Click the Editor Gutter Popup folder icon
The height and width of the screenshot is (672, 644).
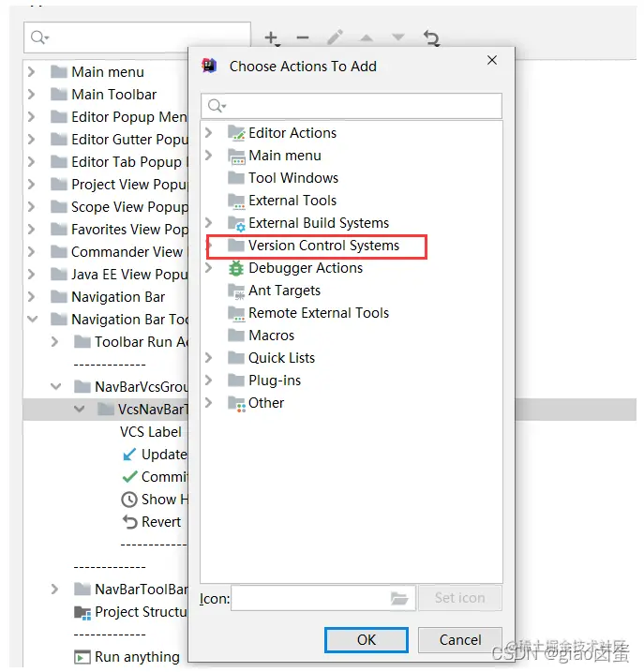coord(59,140)
